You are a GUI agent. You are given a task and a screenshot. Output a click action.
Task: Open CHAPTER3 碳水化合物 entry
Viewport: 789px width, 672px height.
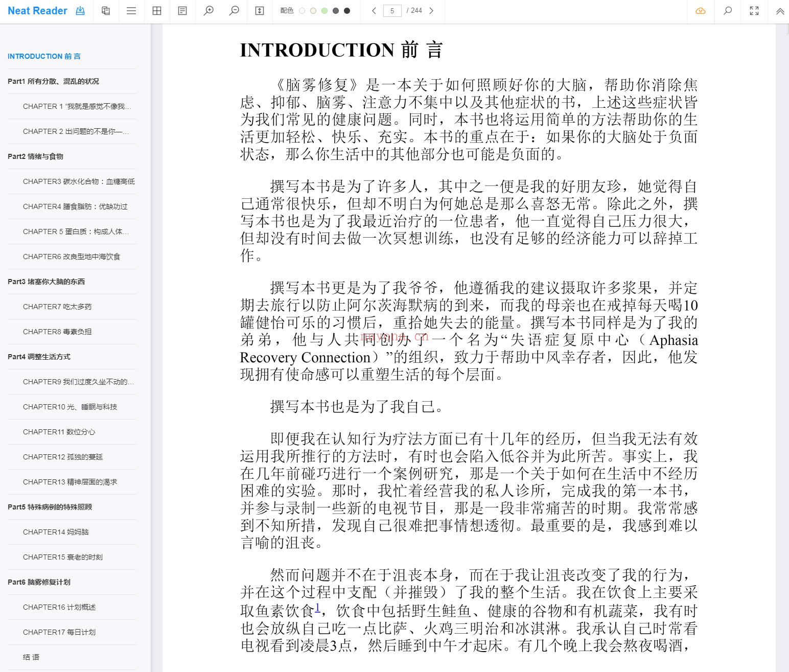coord(79,181)
